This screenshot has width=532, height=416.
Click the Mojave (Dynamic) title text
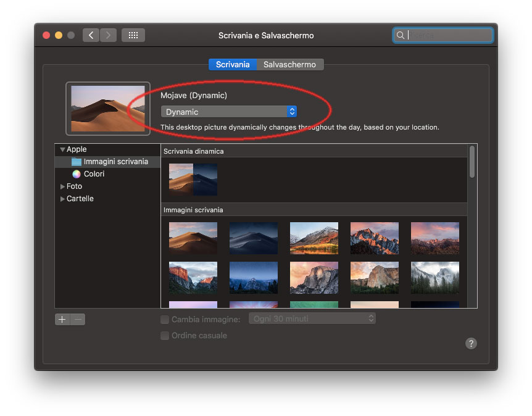[194, 95]
